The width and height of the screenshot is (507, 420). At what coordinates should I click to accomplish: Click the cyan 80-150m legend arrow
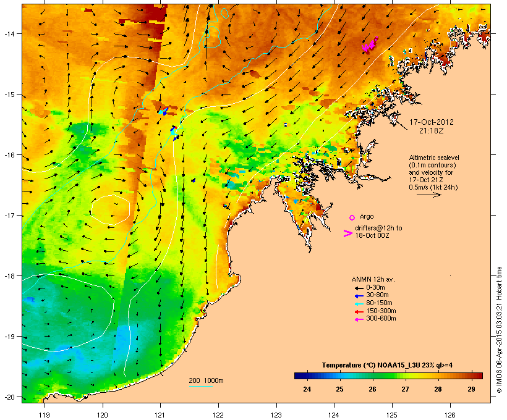[x=359, y=304]
